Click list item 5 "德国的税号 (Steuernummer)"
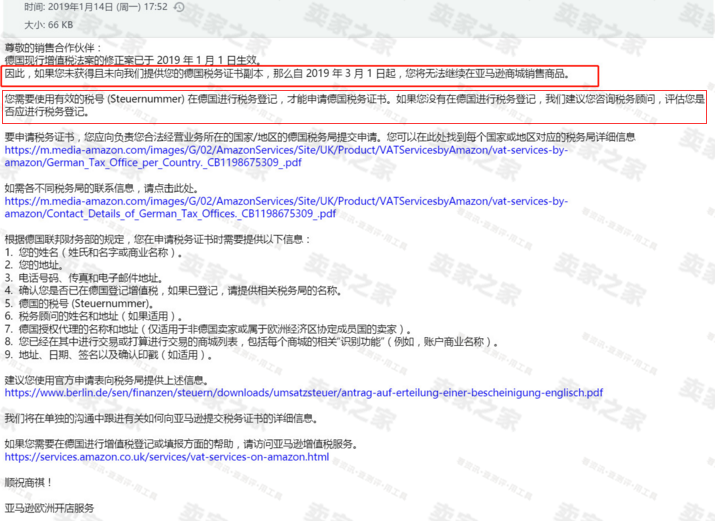Screen dimensions: 715x521 [79, 303]
